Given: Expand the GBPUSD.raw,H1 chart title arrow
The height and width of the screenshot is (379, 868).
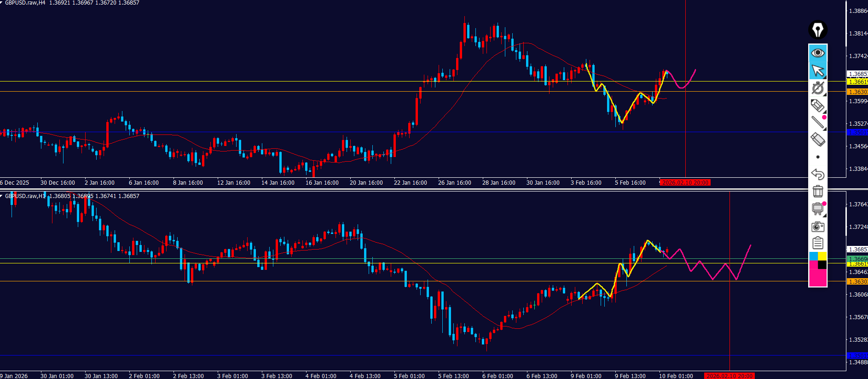Looking at the screenshot, I should coord(2,196).
